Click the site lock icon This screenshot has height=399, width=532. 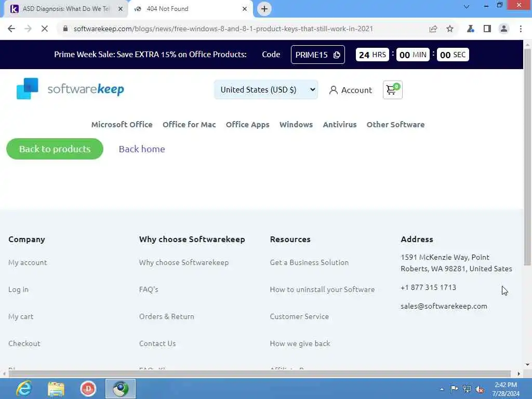point(65,29)
